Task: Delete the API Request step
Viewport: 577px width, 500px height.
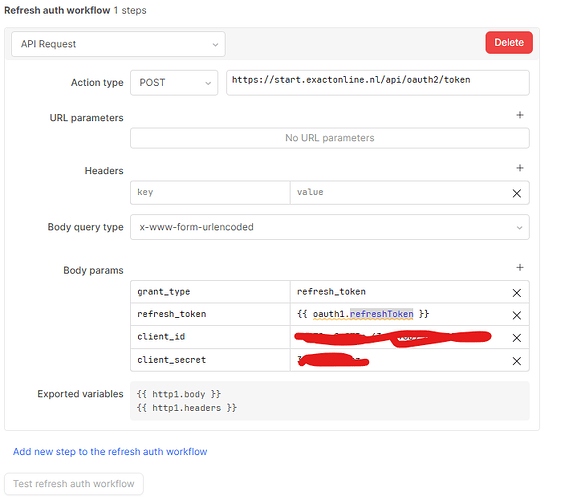Action: [x=509, y=43]
